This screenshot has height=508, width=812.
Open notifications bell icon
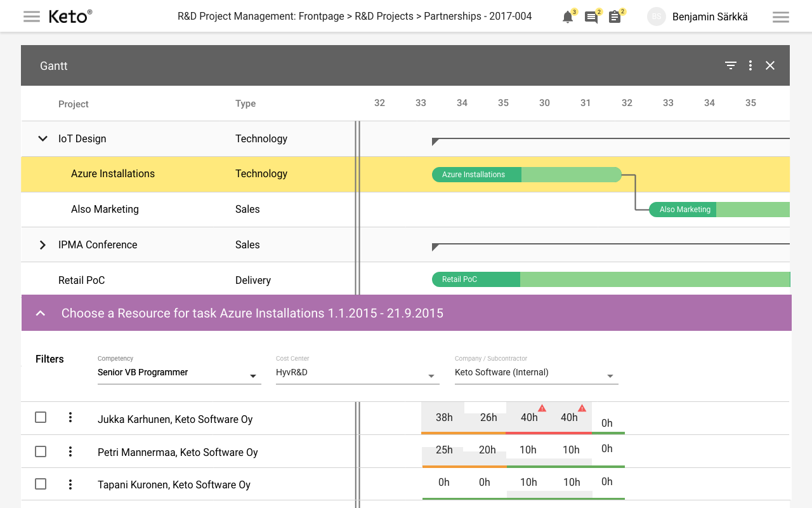tap(568, 17)
